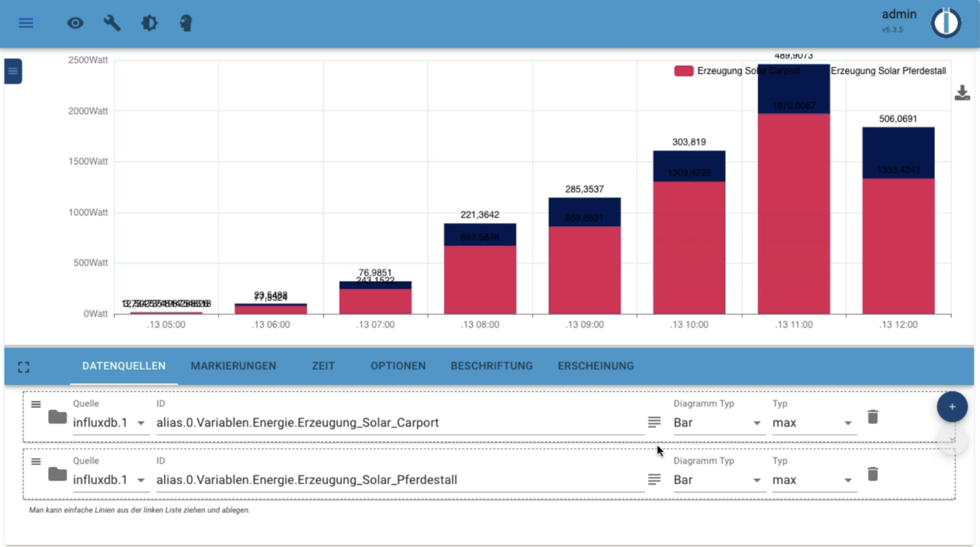Open the Typ max dropdown for Pferdestall
The image size is (980, 547).
click(x=812, y=480)
